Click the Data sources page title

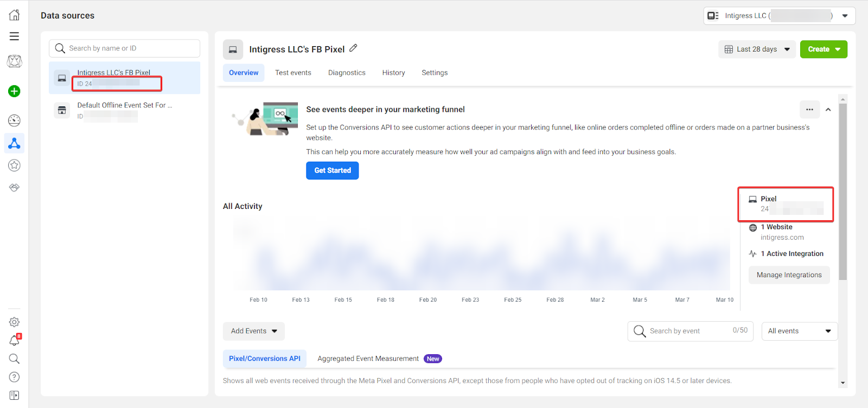click(x=67, y=16)
